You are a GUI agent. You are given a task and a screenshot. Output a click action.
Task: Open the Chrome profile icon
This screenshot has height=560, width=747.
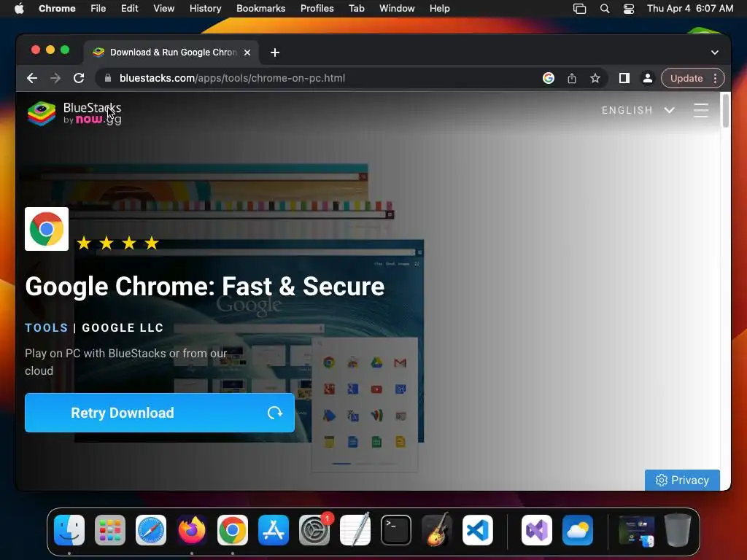648,78
